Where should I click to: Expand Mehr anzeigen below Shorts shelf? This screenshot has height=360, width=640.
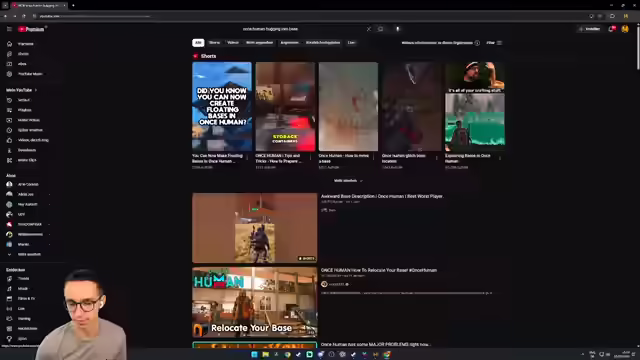[348, 180]
